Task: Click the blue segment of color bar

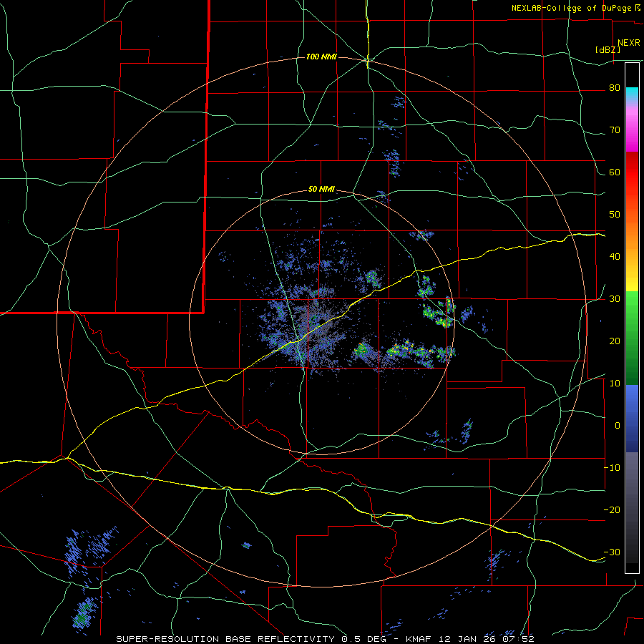Action: tap(632, 418)
